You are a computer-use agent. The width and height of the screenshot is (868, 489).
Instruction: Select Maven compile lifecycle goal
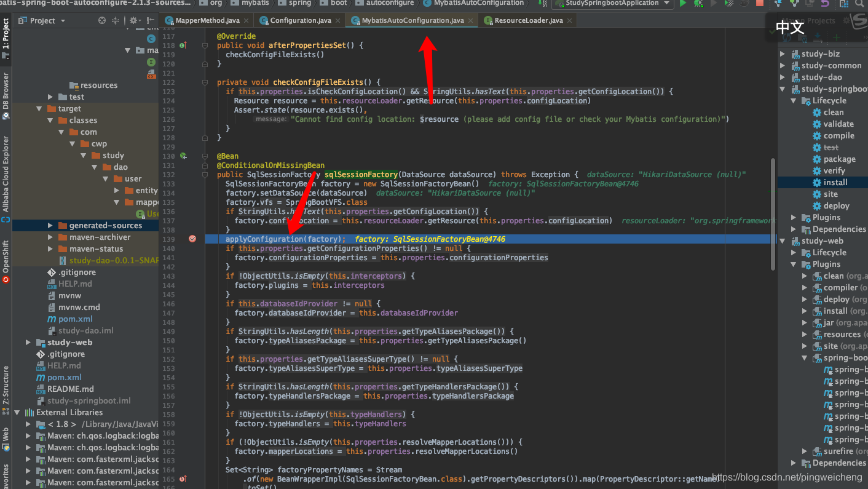(839, 136)
